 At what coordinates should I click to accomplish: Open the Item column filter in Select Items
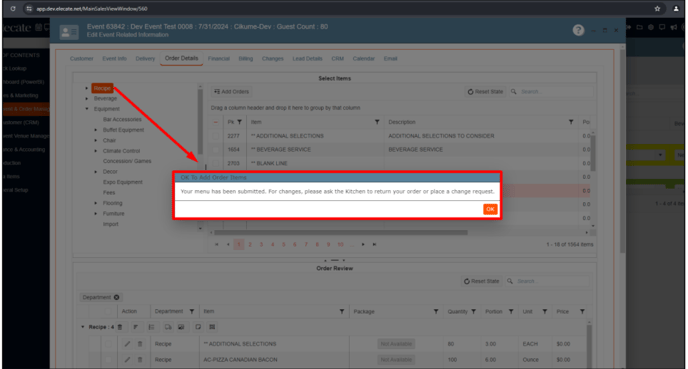[x=377, y=122]
